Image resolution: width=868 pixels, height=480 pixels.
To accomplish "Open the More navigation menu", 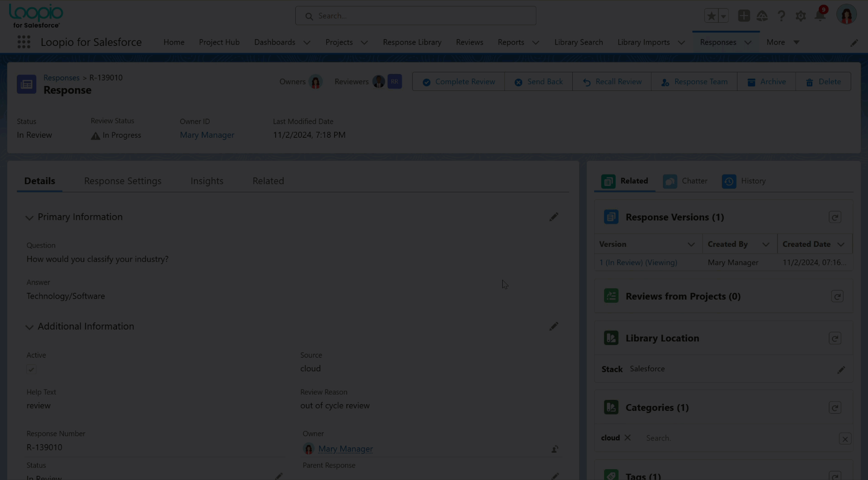I will tap(783, 42).
